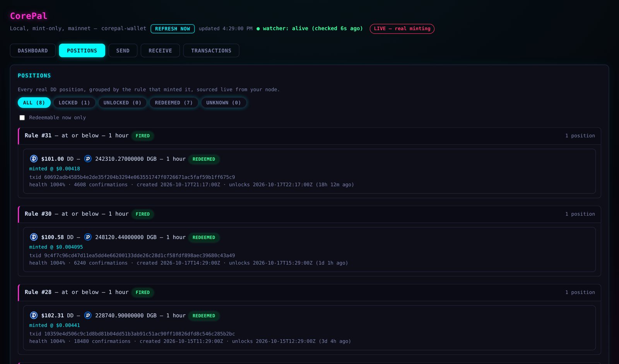Viewport: 619px width, 364px height.
Task: Click the REDEEMED badge on the $101.00 position
Action: pos(204,159)
